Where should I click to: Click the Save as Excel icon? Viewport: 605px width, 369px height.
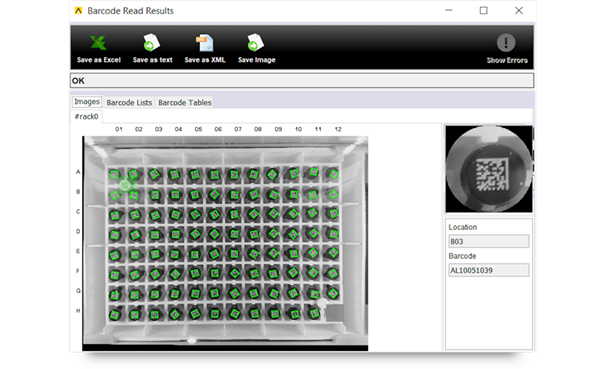98,43
